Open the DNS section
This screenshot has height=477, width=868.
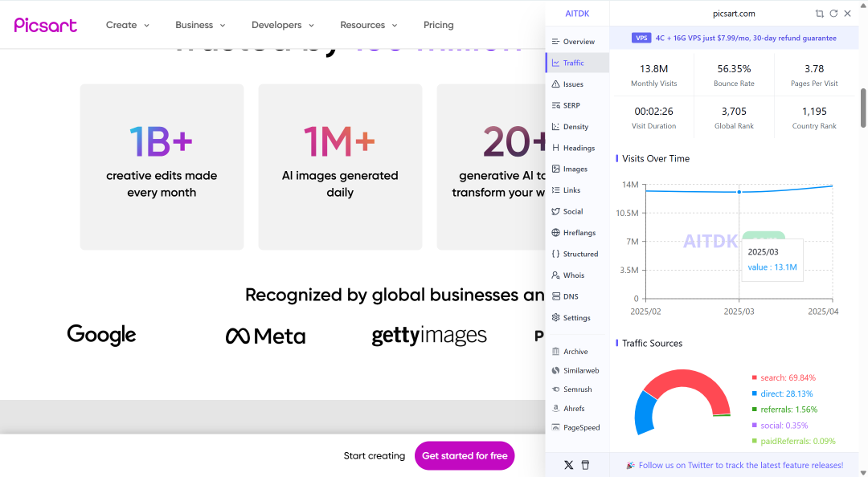tap(577, 296)
